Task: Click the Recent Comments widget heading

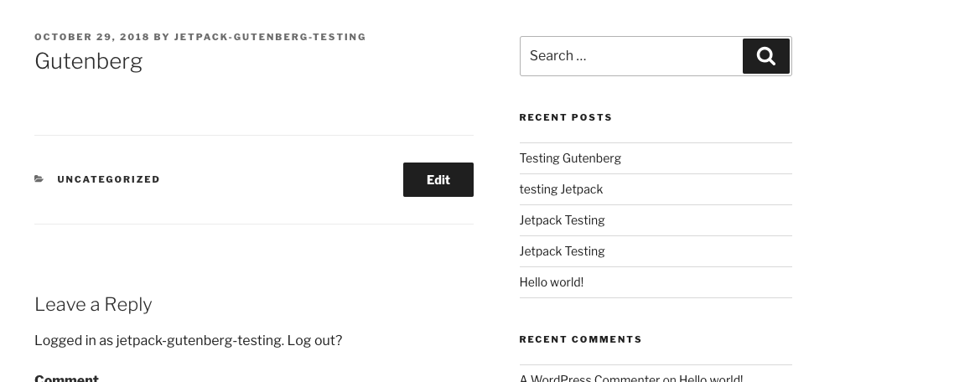Action: [580, 340]
